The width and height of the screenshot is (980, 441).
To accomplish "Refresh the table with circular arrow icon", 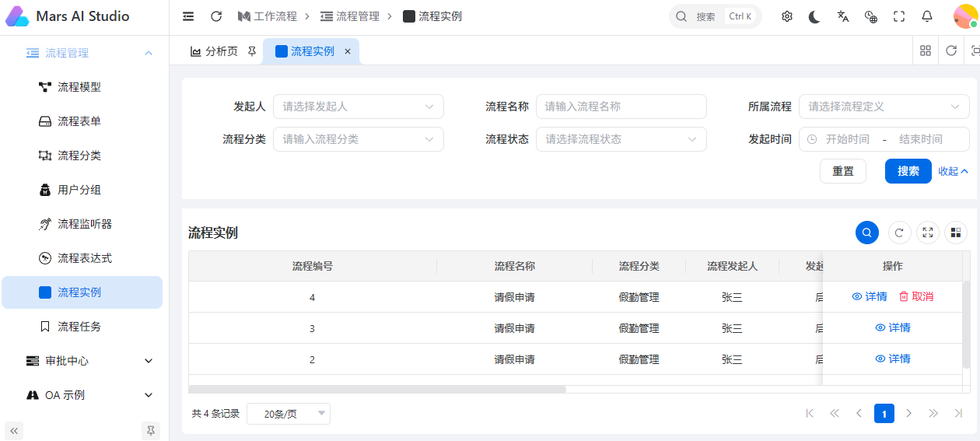I will (x=899, y=233).
